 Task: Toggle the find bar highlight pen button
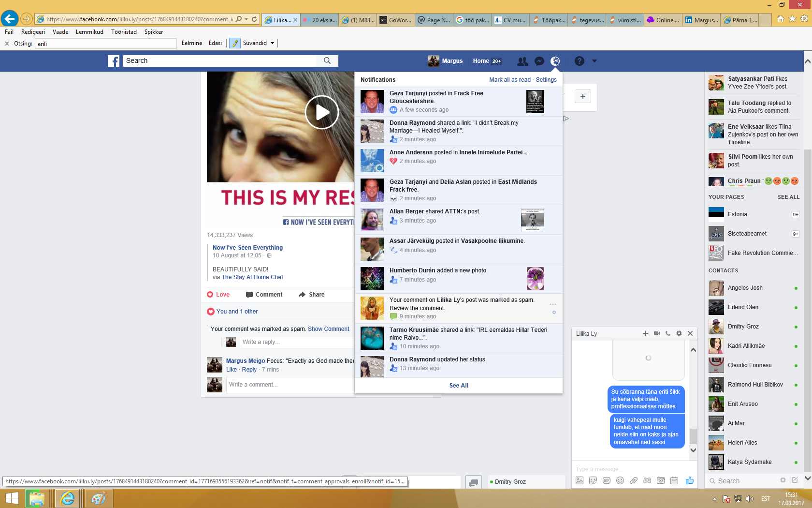(x=235, y=43)
